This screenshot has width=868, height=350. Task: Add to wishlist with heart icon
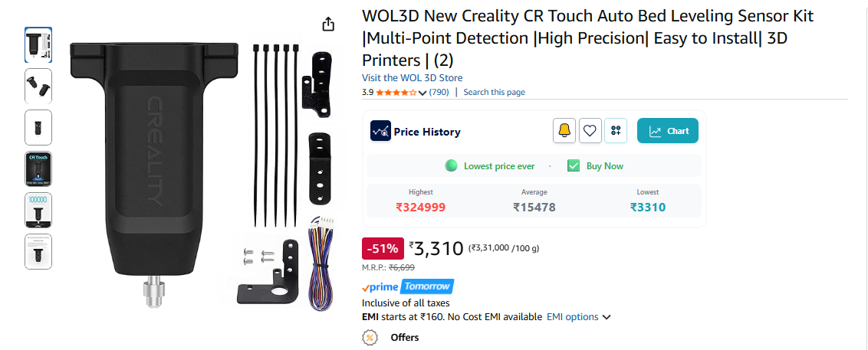[x=590, y=131]
